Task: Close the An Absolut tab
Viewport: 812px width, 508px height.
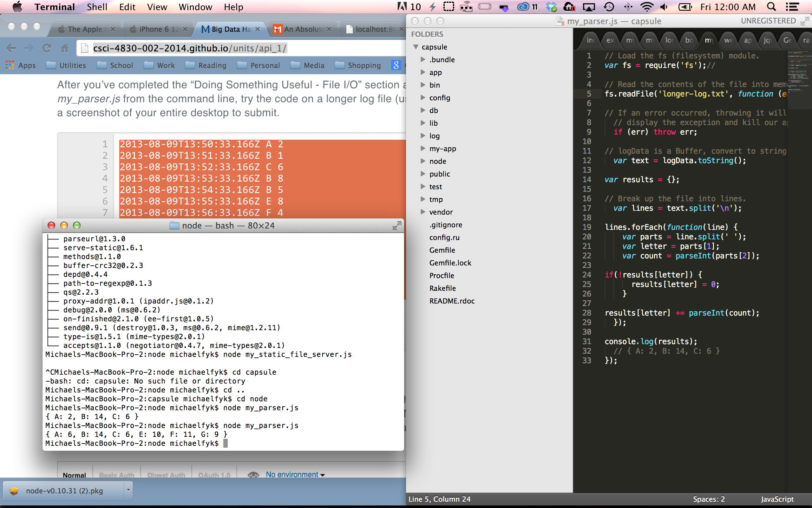Action: click(329, 29)
